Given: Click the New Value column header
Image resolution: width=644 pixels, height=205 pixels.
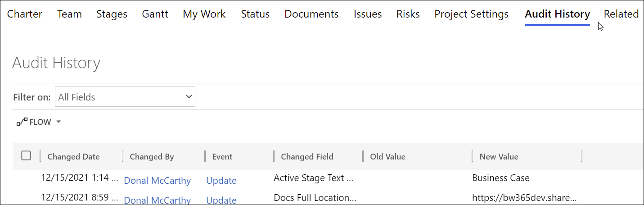Looking at the screenshot, I should [499, 157].
